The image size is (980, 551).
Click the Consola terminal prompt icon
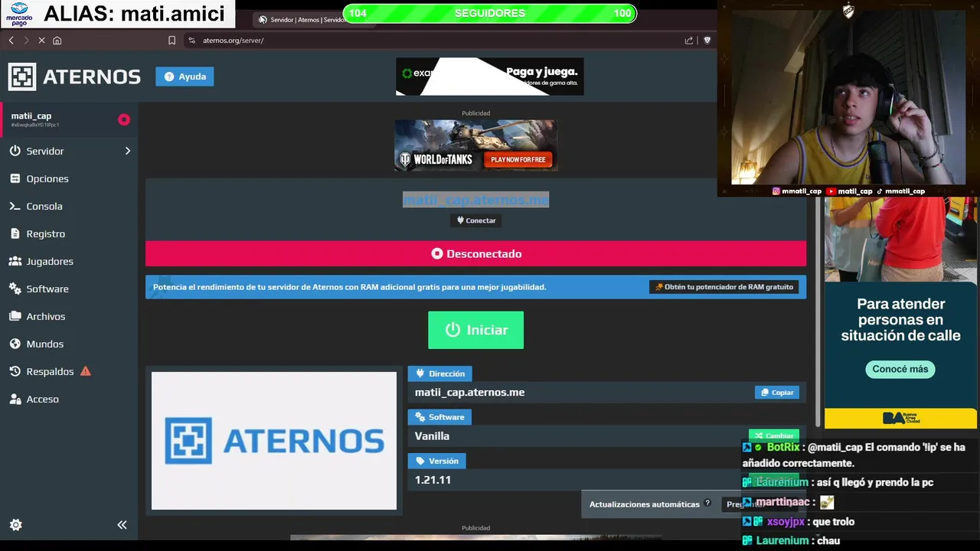15,206
